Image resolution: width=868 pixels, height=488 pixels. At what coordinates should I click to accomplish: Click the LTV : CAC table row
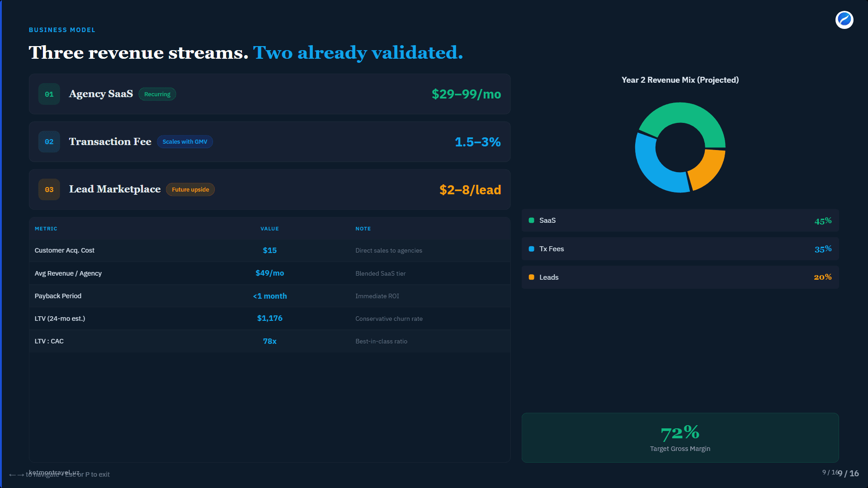tap(269, 341)
